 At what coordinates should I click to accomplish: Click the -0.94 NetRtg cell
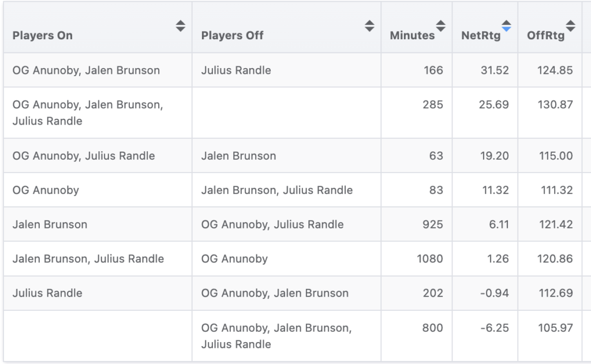(495, 293)
